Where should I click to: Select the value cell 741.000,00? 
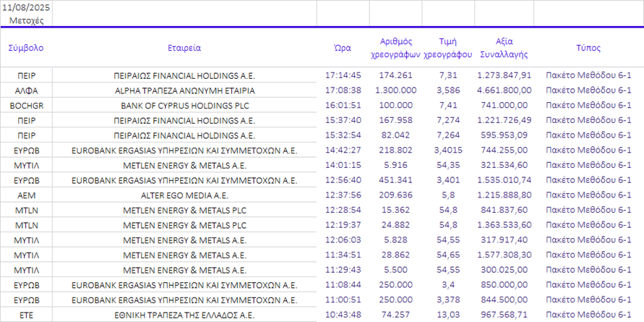coord(504,105)
